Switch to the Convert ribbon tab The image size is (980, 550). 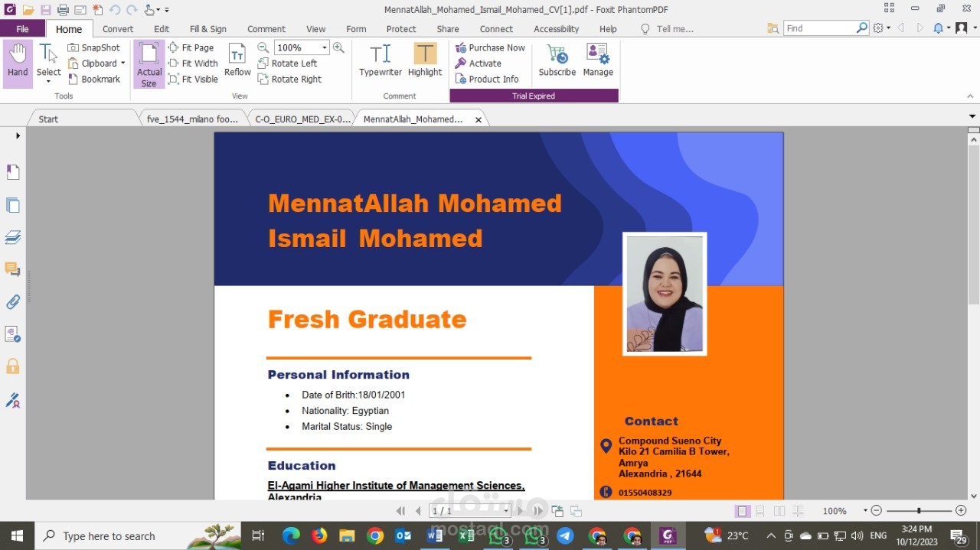coord(118,29)
